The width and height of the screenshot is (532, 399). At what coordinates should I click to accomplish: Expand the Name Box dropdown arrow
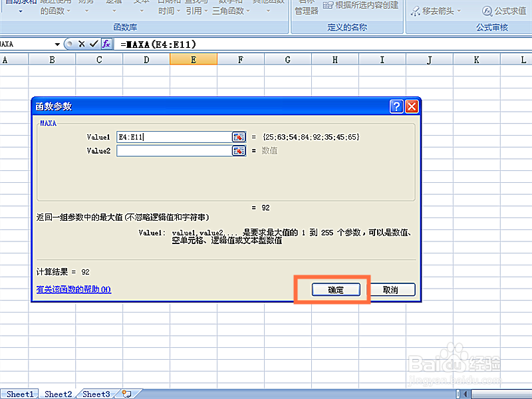point(57,45)
